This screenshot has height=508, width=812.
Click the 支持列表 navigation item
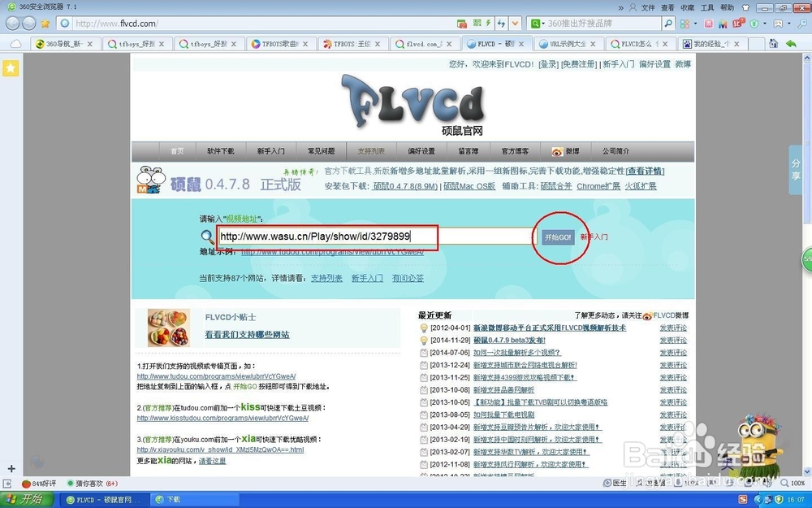tap(371, 151)
